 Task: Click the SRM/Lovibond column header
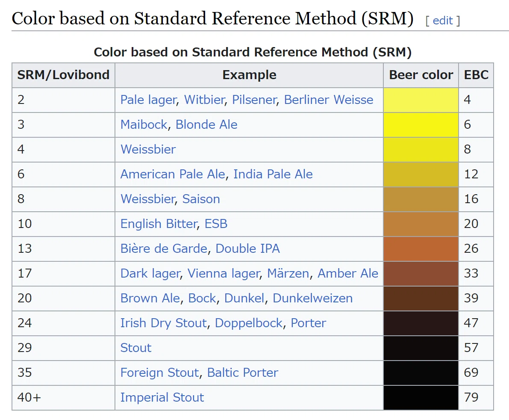coord(63,75)
